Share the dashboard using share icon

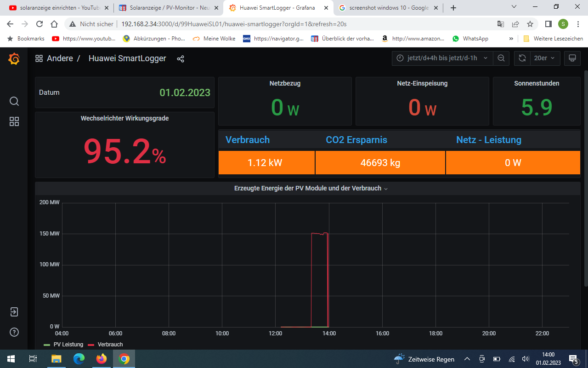click(181, 59)
